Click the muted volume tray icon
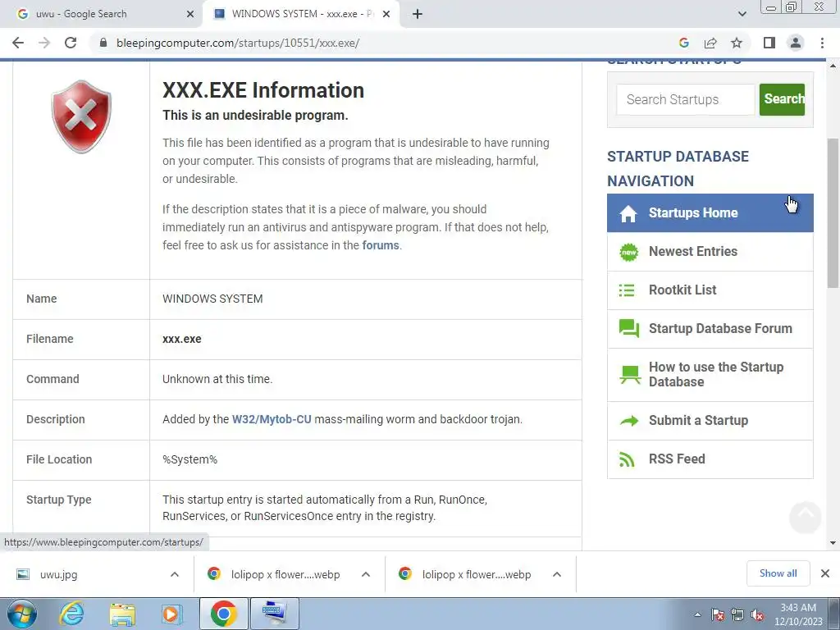 click(x=757, y=614)
